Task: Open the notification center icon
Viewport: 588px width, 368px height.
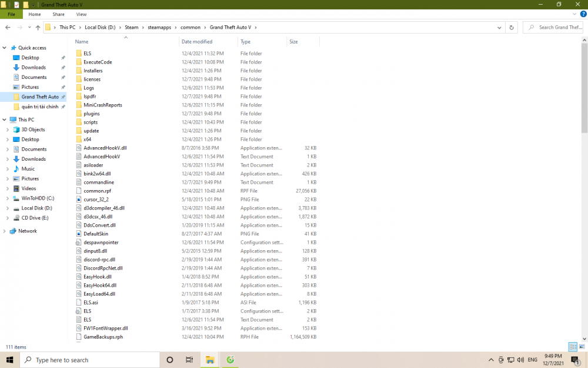Action: tap(576, 360)
